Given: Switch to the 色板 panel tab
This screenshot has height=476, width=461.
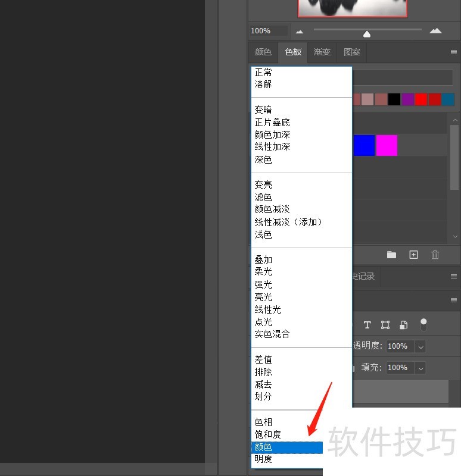Looking at the screenshot, I should pos(293,52).
